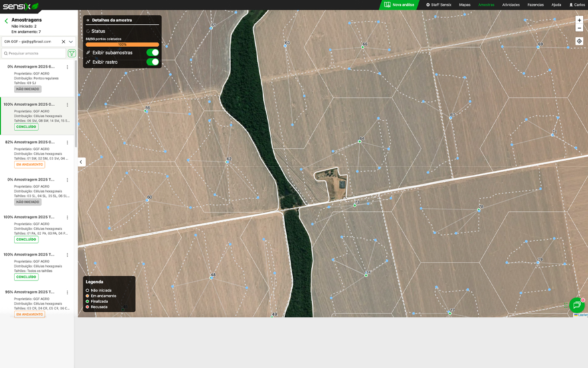The image size is (588, 368).
Task: Click the orange 100% progress bar
Action: 122,45
